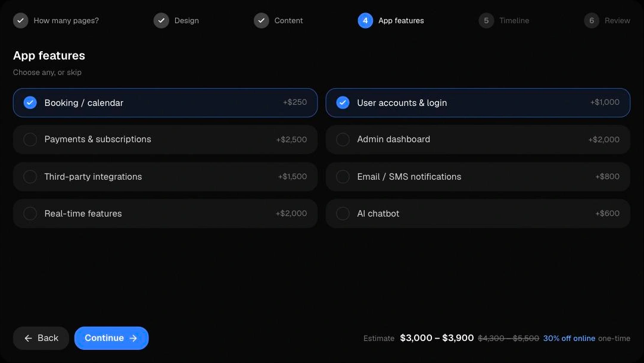
Task: Tick the Admin dashboard checkbox
Action: pyautogui.click(x=343, y=139)
